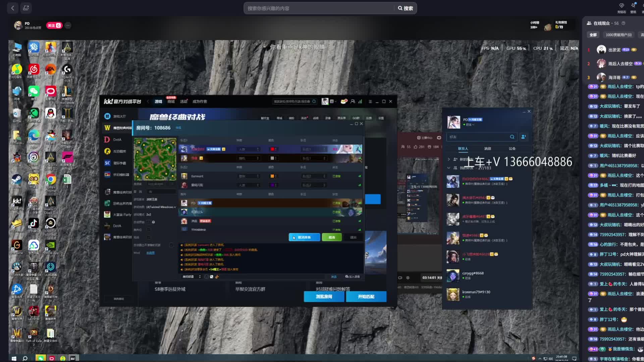Click the blue cancel-ready button

tap(304, 237)
